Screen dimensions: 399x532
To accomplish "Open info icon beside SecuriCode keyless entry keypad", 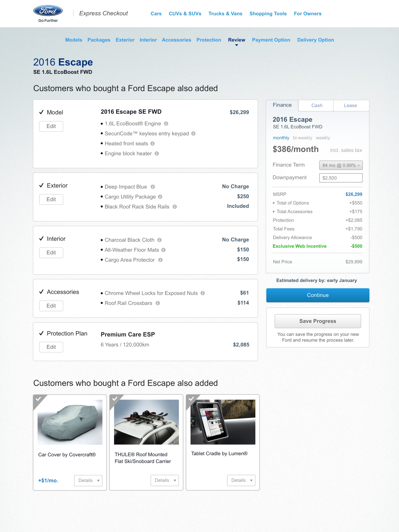I will pos(193,133).
